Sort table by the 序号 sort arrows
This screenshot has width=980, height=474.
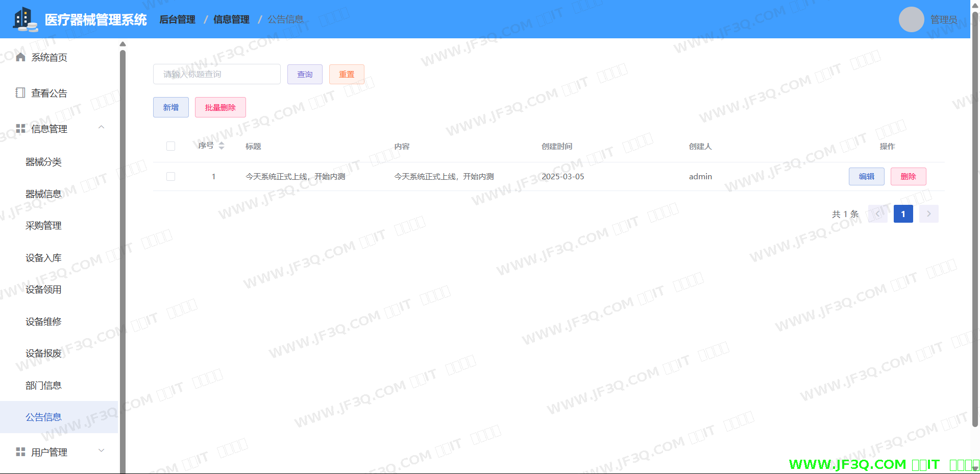click(222, 146)
